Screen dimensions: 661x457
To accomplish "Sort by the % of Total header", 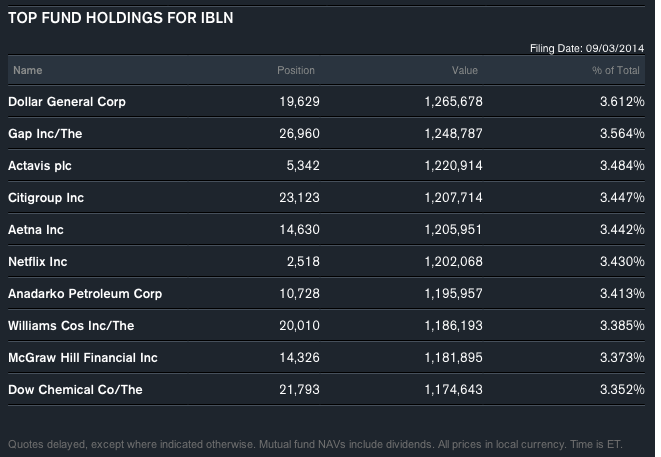I will tap(616, 71).
